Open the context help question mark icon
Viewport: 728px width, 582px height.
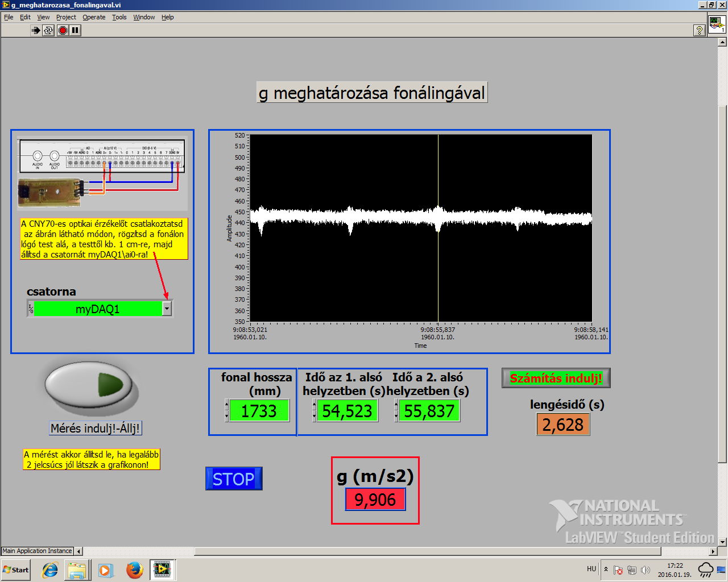(700, 30)
